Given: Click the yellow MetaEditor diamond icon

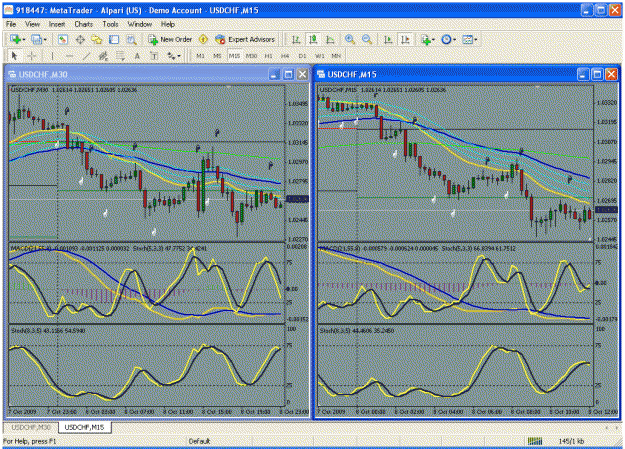Looking at the screenshot, I should (203, 39).
